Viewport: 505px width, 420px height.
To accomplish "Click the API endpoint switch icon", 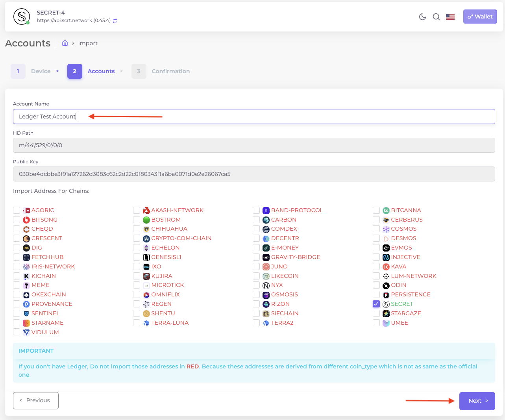I will (x=115, y=21).
